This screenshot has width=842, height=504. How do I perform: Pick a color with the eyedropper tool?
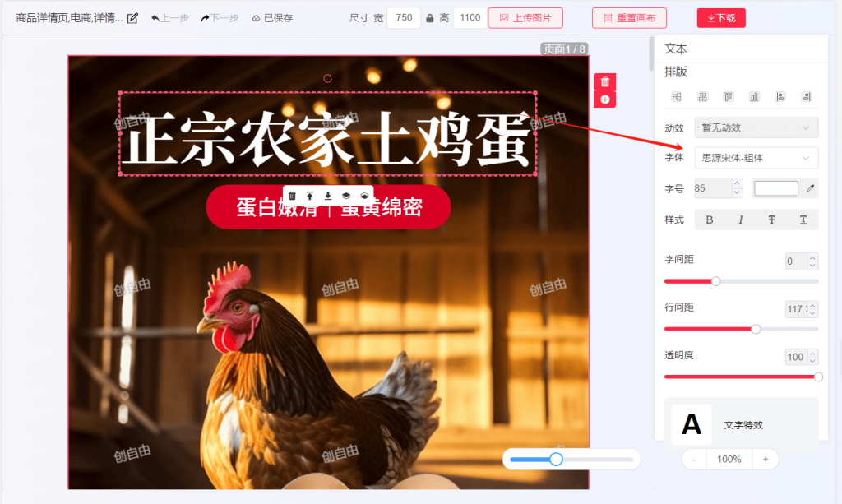(810, 189)
